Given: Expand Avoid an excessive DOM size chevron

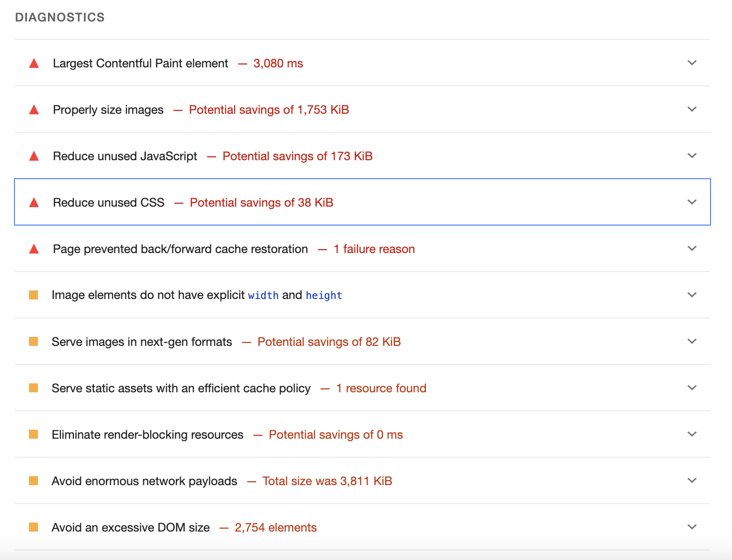Looking at the screenshot, I should tap(692, 527).
